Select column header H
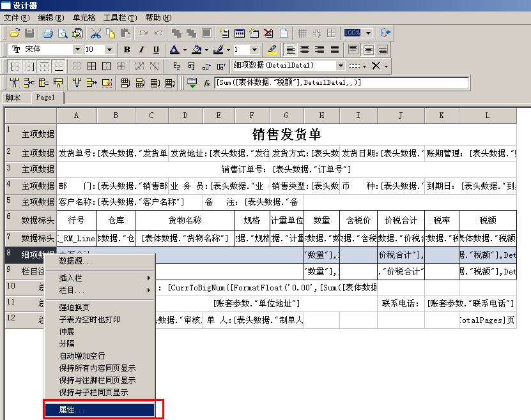531x420 pixels. point(321,116)
